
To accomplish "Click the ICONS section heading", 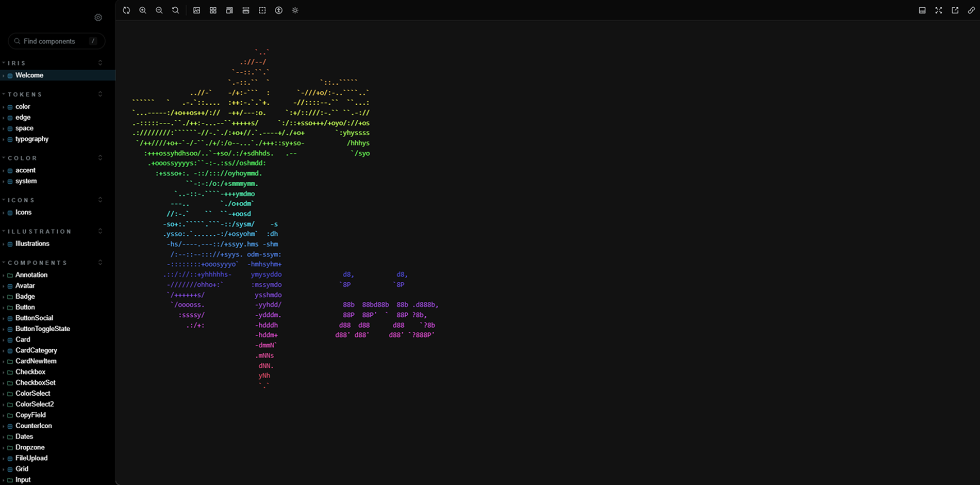I will click(x=21, y=200).
